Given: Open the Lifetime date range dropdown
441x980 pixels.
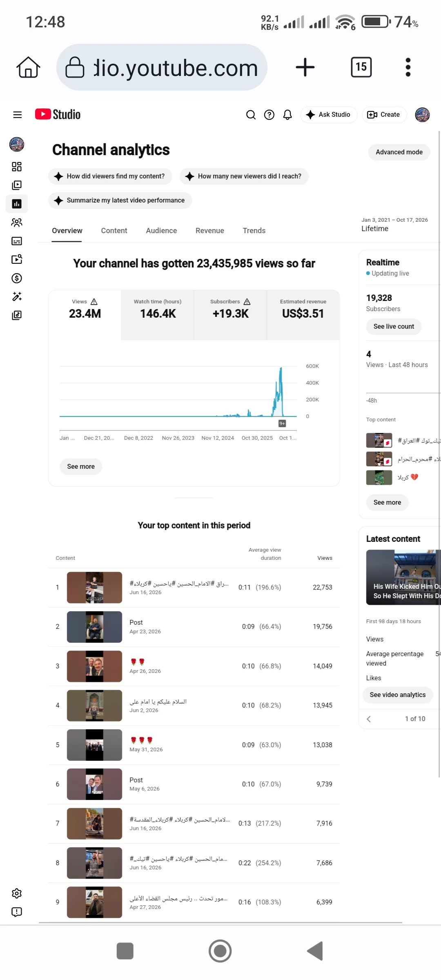Looking at the screenshot, I should (394, 225).
